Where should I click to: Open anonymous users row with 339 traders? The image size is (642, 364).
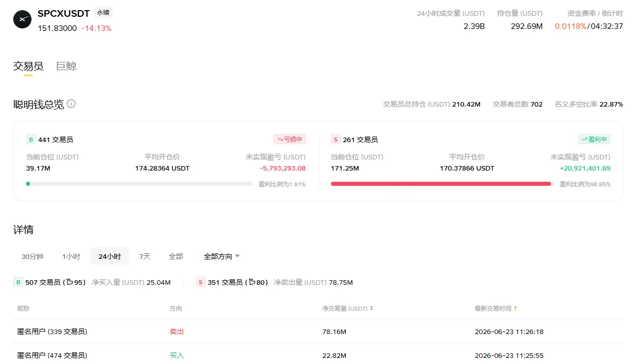click(318, 332)
